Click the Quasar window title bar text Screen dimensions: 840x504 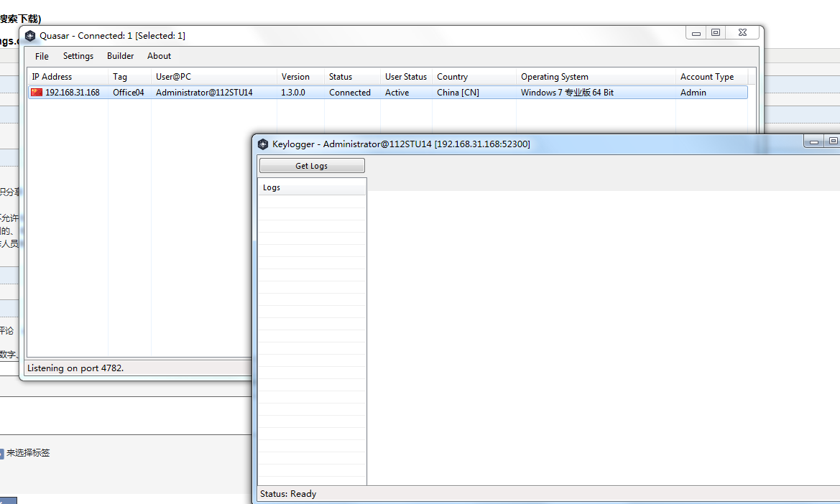pos(113,36)
